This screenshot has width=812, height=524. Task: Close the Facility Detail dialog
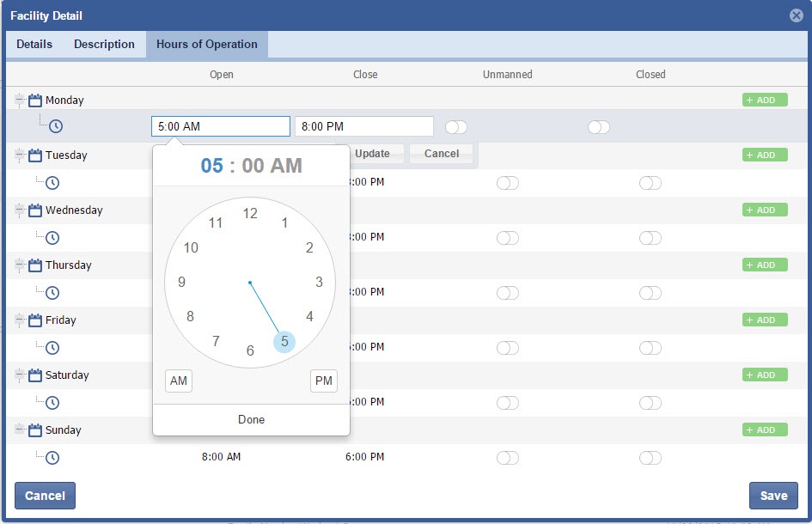point(797,15)
